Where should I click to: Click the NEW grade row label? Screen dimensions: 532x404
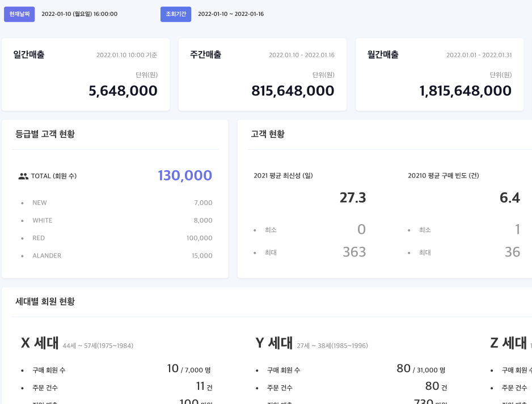point(40,203)
